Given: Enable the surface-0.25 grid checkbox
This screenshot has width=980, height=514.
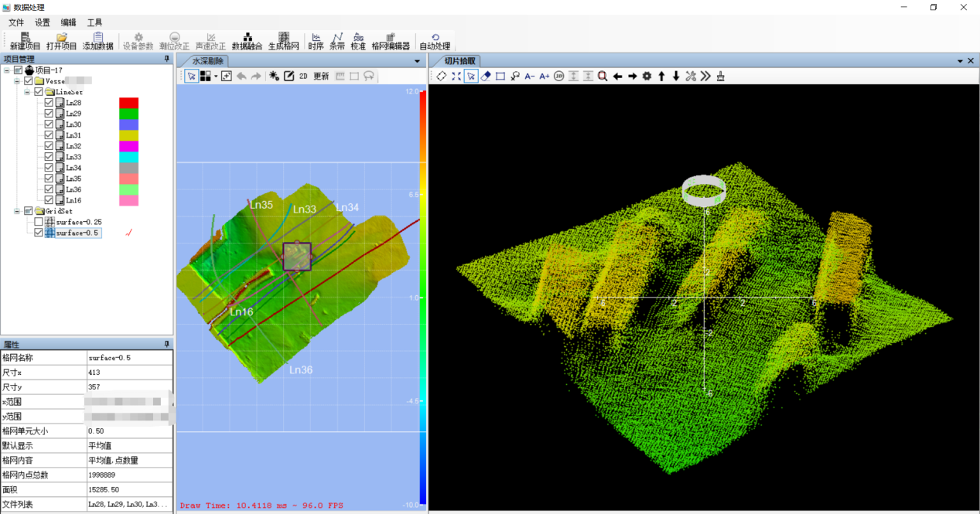Looking at the screenshot, I should pyautogui.click(x=39, y=222).
